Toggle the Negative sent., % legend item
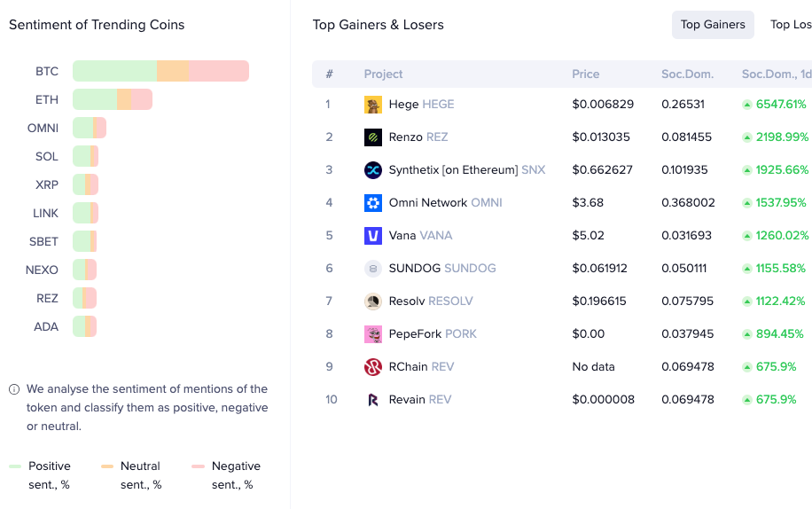The image size is (812, 509). (x=226, y=475)
